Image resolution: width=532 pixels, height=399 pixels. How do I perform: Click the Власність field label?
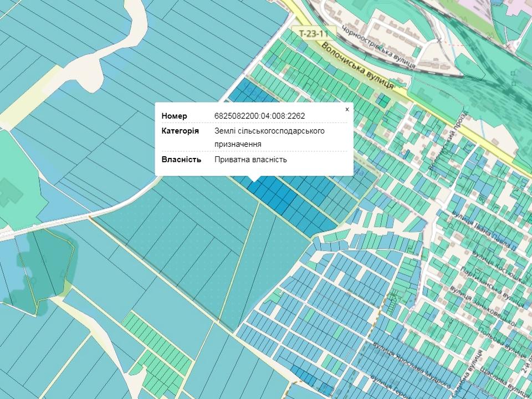click(181, 160)
